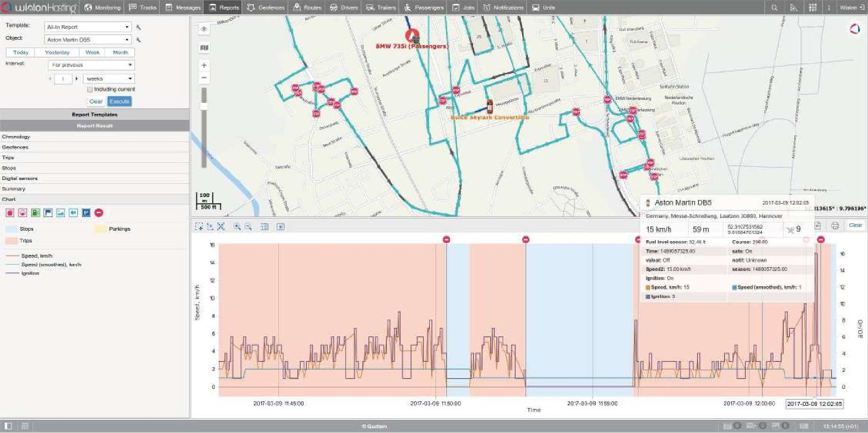This screenshot has width=868, height=433.
Task: Open the Geofences tab in top menu
Action: (x=266, y=8)
